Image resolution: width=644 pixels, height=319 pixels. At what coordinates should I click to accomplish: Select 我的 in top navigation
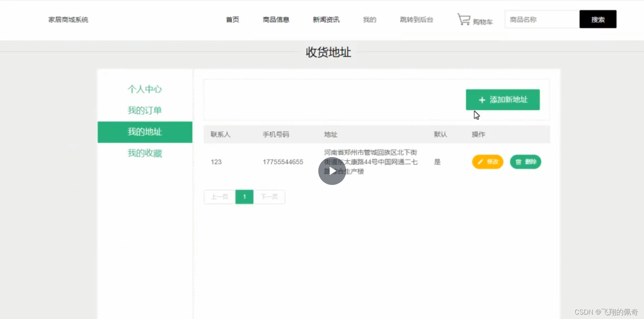click(x=369, y=20)
